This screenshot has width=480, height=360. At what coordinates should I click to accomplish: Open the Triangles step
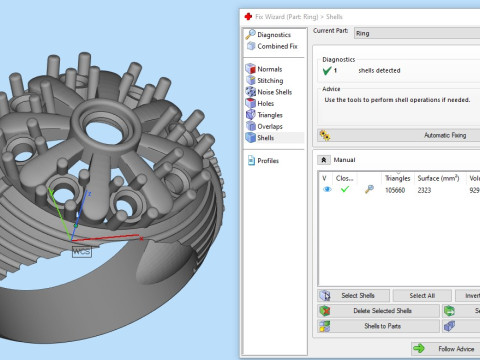[x=264, y=115]
